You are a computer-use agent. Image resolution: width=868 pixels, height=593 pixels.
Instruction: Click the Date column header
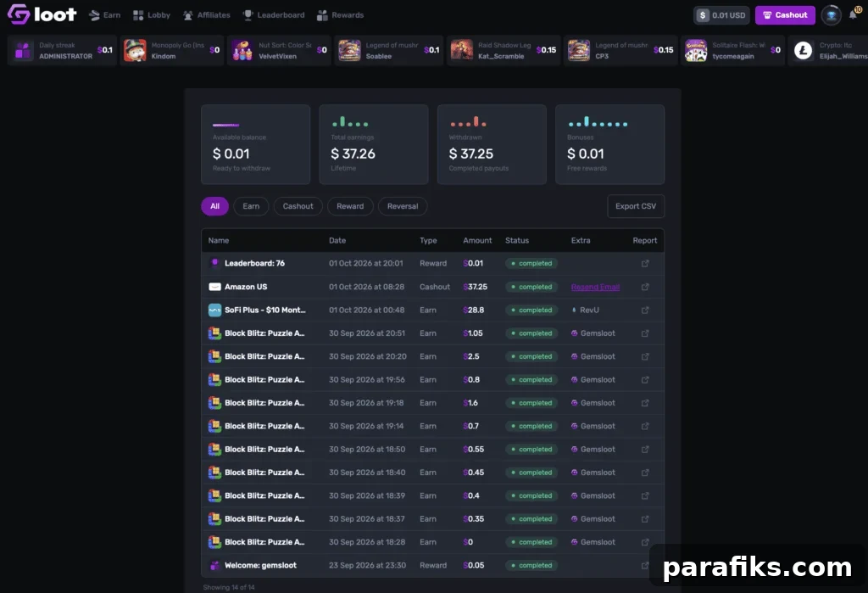(337, 241)
